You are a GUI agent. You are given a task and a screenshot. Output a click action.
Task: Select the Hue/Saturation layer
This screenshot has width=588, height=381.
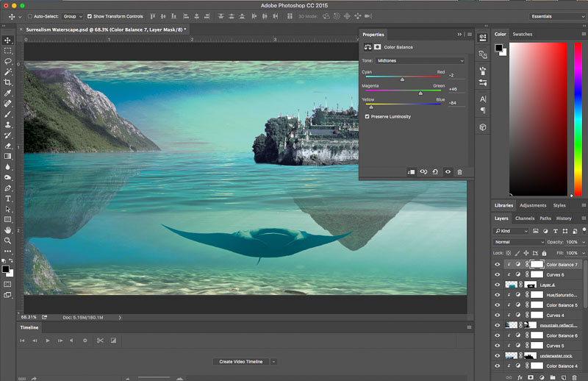coord(562,295)
